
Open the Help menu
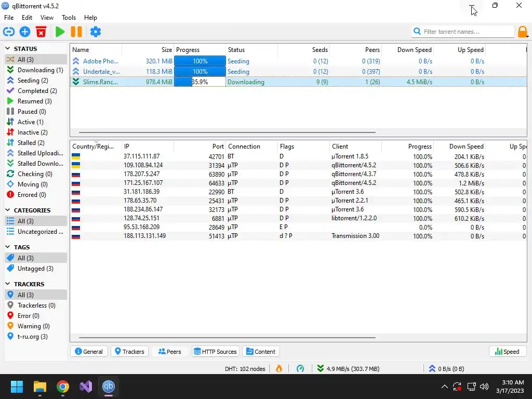[90, 18]
